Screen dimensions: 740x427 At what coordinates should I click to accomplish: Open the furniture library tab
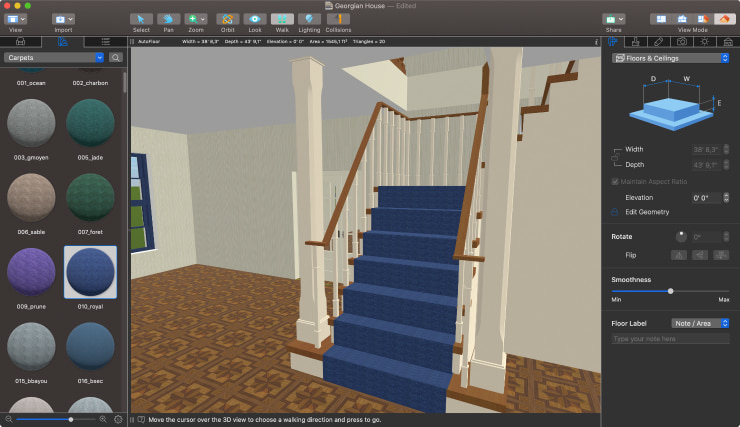point(20,42)
